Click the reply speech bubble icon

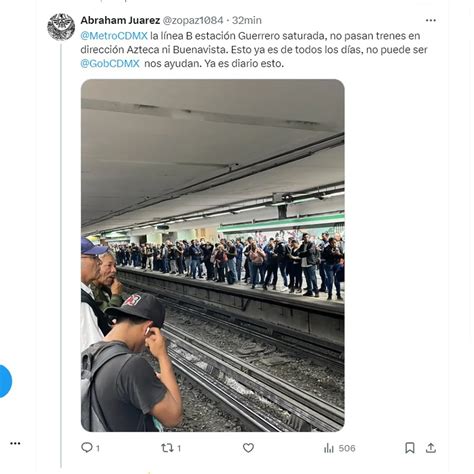point(87,448)
